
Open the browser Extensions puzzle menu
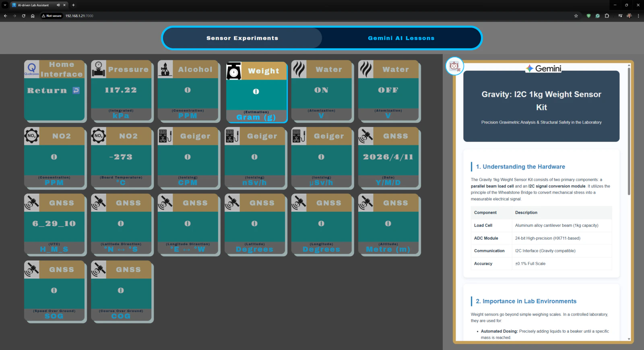click(607, 16)
